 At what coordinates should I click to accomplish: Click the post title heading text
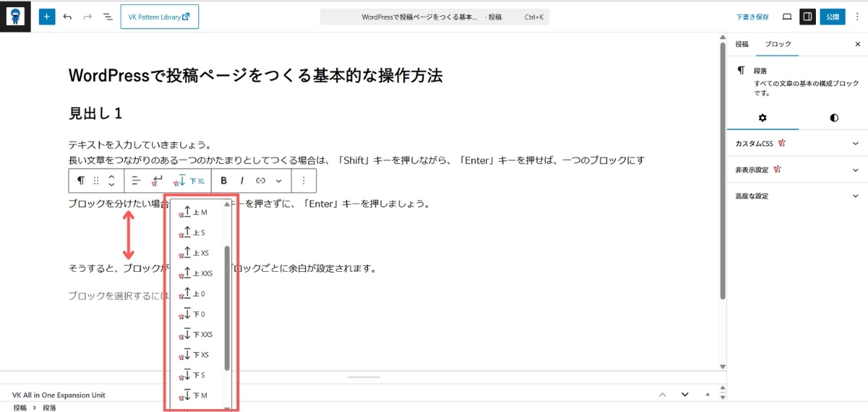[x=255, y=75]
